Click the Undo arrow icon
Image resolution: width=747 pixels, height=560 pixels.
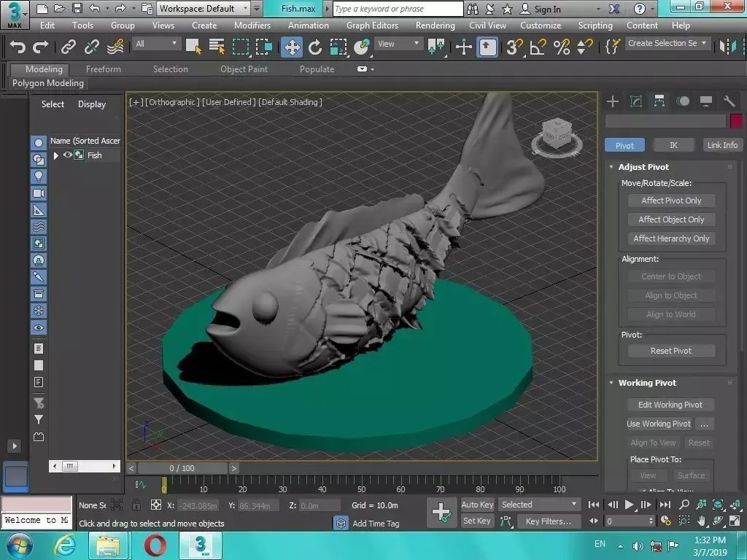[x=18, y=47]
